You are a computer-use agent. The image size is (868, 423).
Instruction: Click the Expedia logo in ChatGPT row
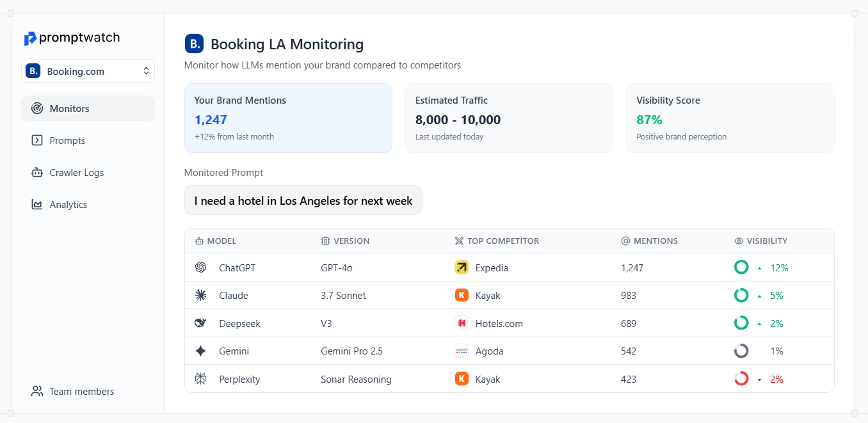coord(462,267)
